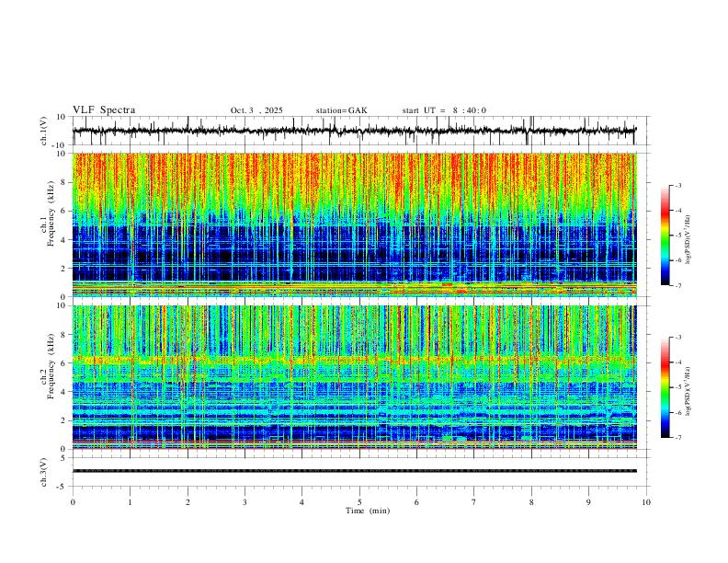Screen dimensions: 728x563
Task: Click the ch.3 black signal bar
Action: (354, 471)
